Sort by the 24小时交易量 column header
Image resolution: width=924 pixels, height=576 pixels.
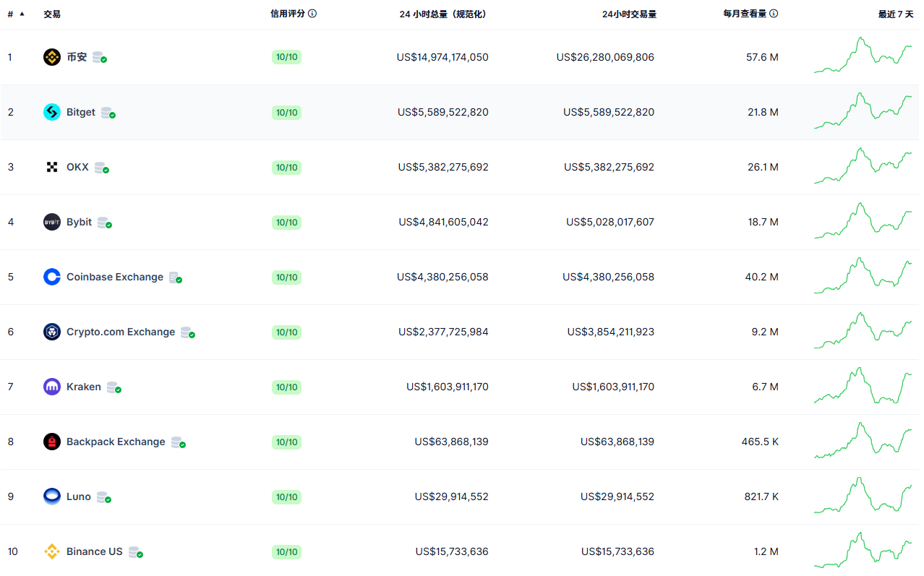click(x=629, y=14)
